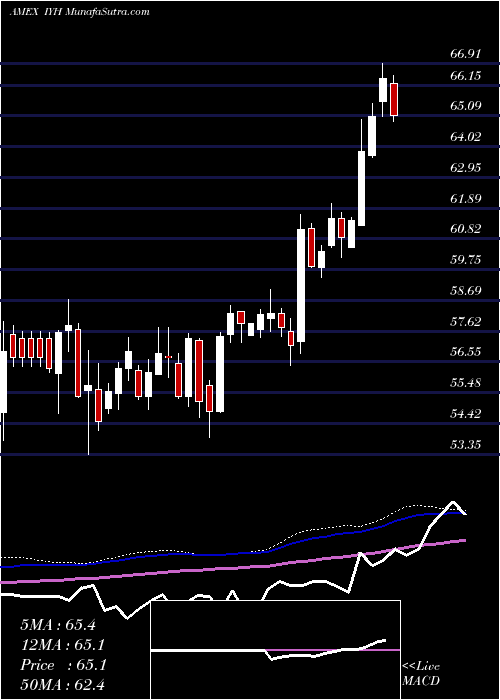Click the 56.55 price axis label
The width and height of the screenshot is (500, 700).
[466, 352]
